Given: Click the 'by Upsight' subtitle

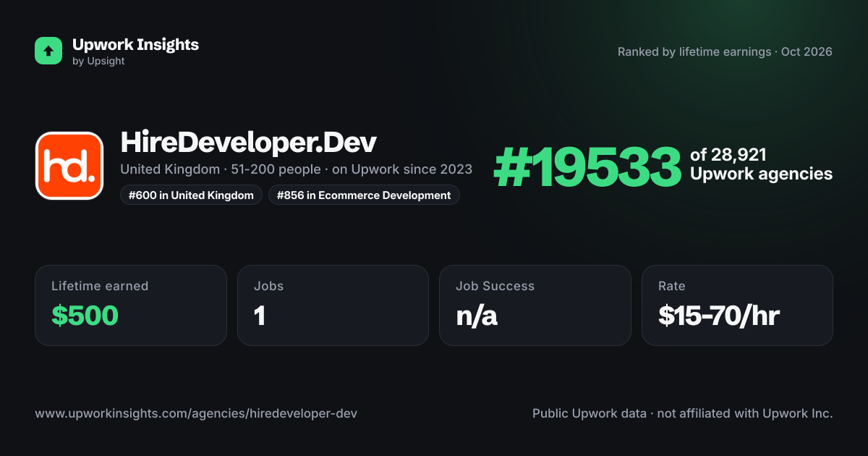Looking at the screenshot, I should pyautogui.click(x=98, y=62).
